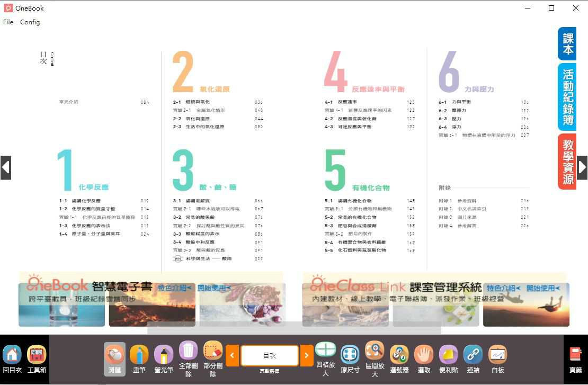Viewport: 588px width, 385px height.
Task: Click OneClass Link banner 特色介紹 link
Action: [x=504, y=288]
